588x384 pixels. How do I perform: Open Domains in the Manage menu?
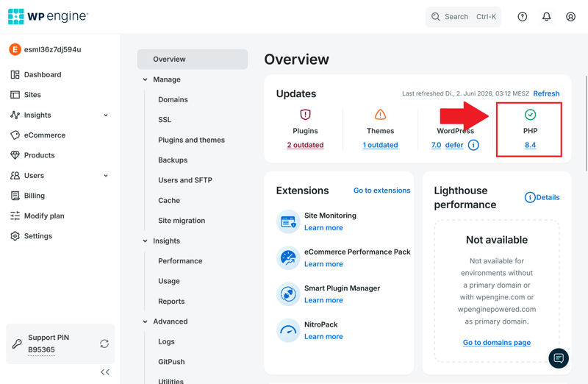tap(173, 99)
